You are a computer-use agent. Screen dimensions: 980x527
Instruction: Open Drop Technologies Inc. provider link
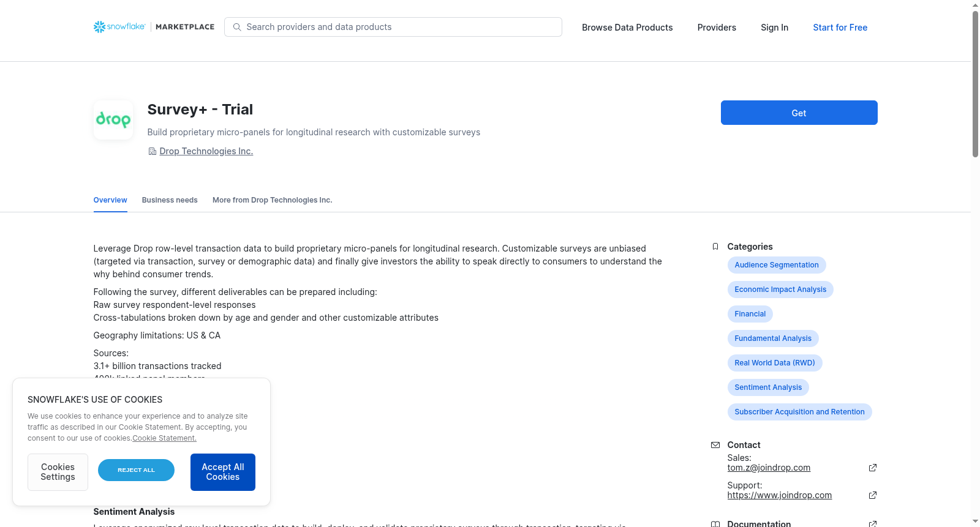[x=206, y=151]
